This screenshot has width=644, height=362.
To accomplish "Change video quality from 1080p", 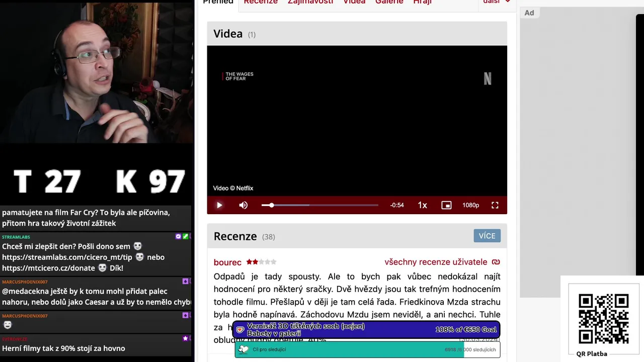I will (470, 205).
